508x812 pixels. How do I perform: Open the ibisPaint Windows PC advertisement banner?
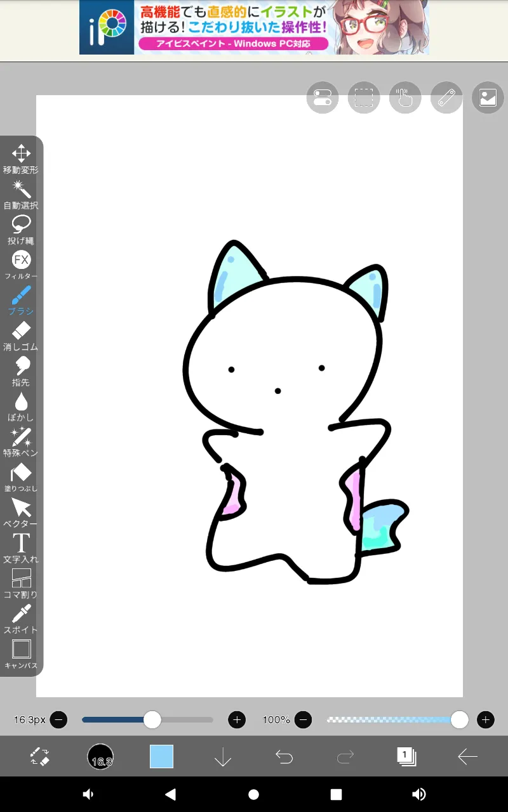pos(254,27)
